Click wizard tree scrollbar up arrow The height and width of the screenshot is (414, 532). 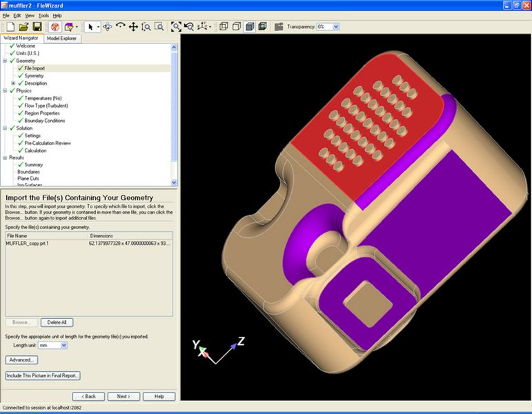(174, 47)
